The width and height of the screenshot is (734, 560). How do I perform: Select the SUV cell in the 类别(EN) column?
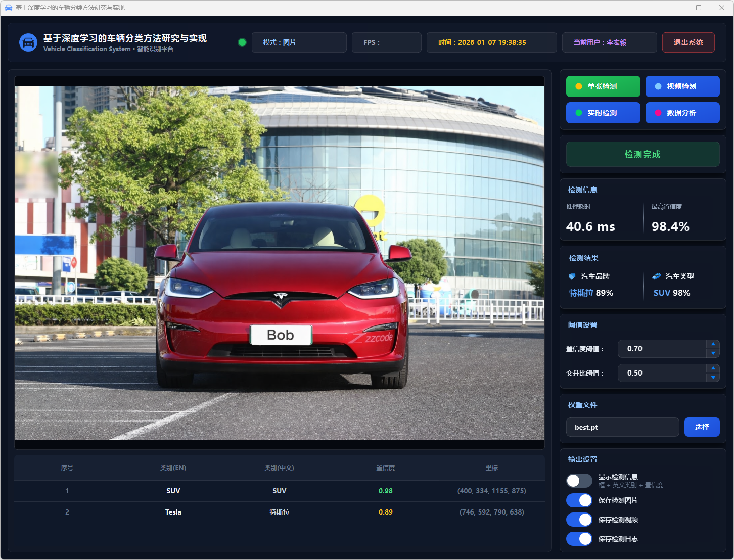point(173,491)
